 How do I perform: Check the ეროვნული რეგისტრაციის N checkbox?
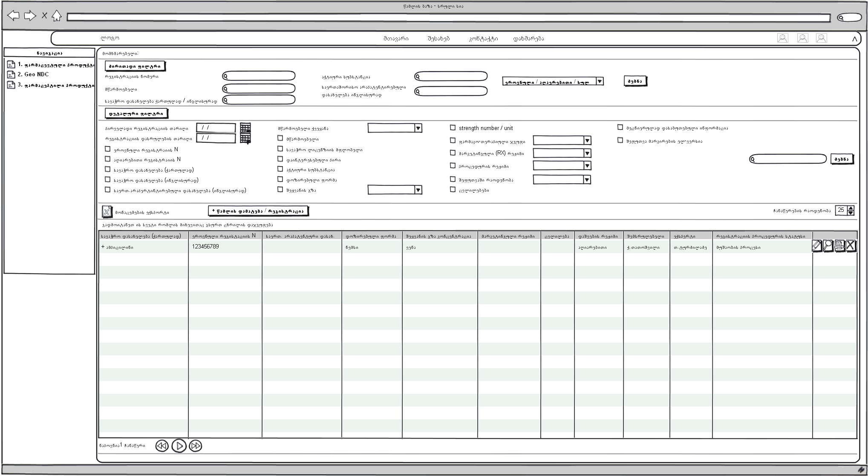tap(107, 149)
